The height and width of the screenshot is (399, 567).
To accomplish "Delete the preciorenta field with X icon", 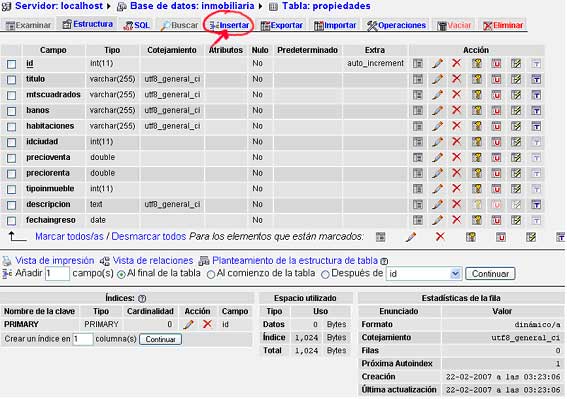I will (x=456, y=173).
